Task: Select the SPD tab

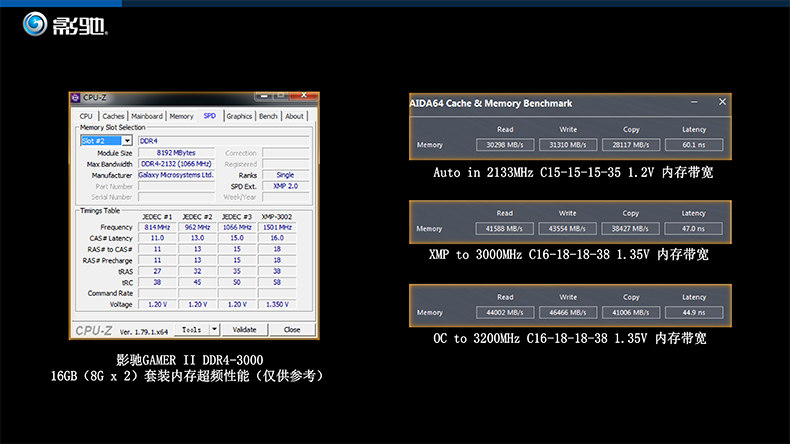Action: (x=210, y=116)
